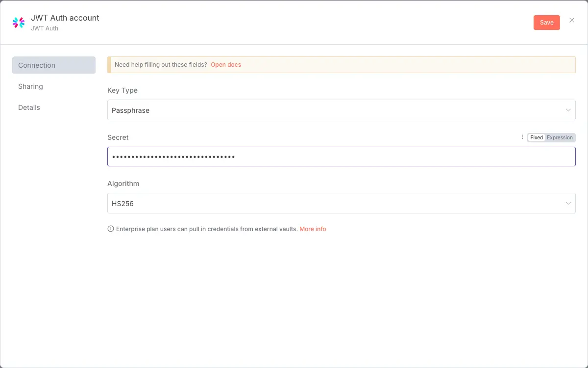Click the Open docs link

[226, 64]
